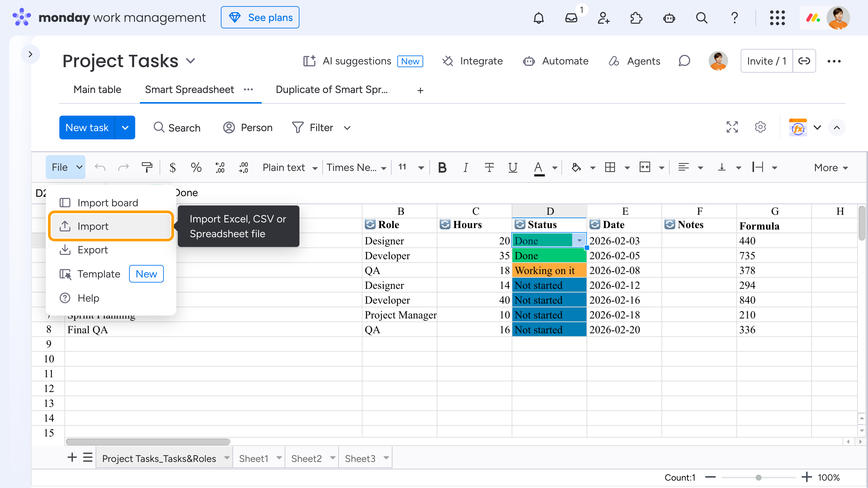Open the notifications bell
Screen dimensions: 868x488
point(538,18)
